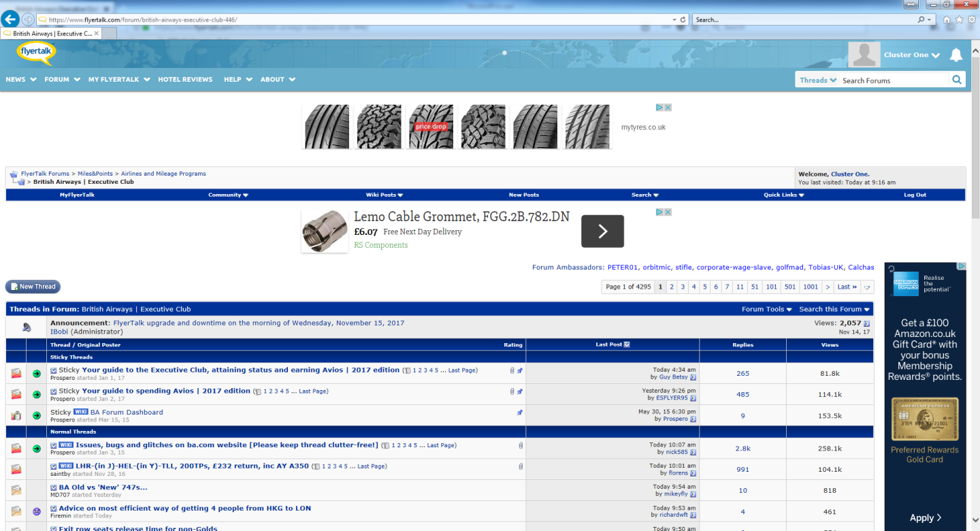Click the address bar Refresh icon

(x=683, y=20)
